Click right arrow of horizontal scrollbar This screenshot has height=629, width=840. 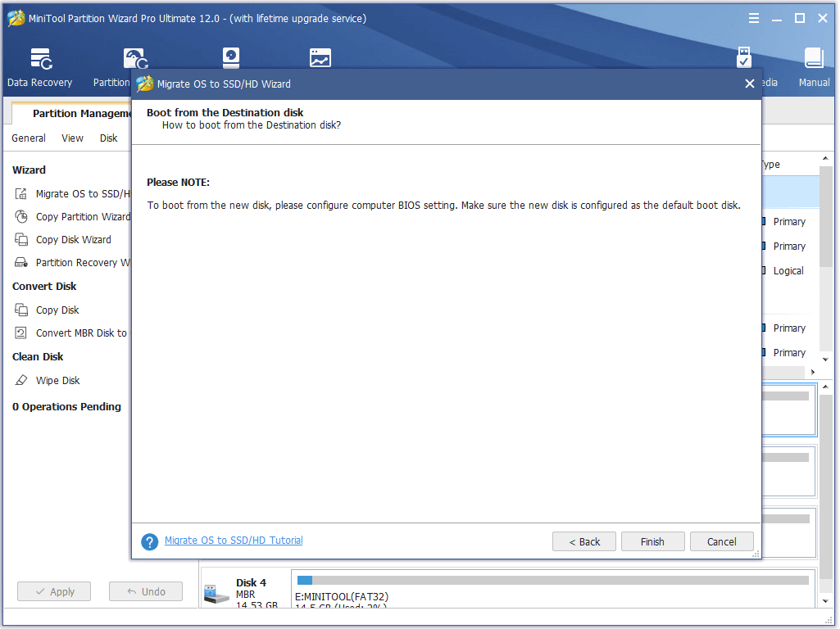point(813,372)
